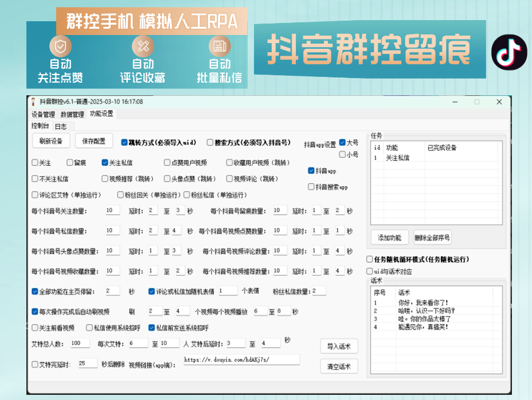Click the 粉丝私信数量 input field

coord(319,291)
